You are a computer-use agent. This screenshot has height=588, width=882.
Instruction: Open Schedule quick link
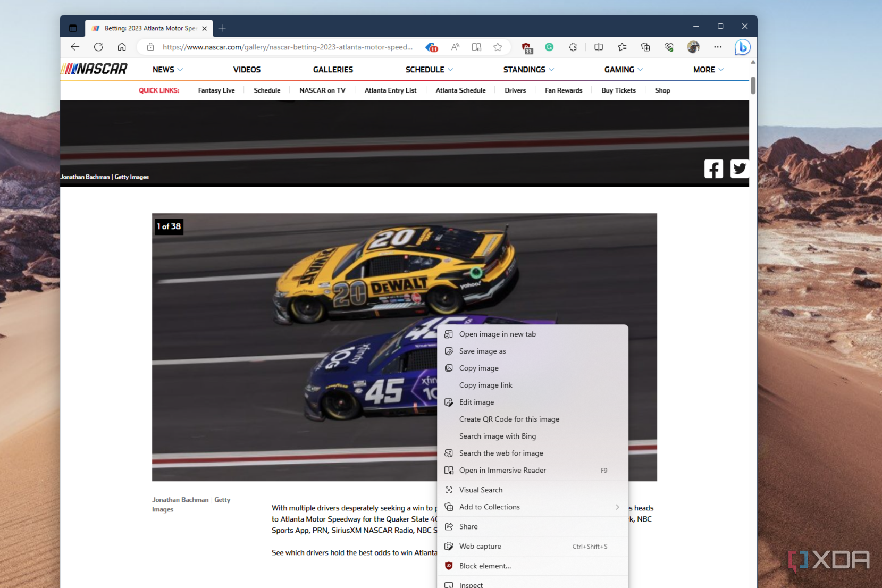point(267,90)
